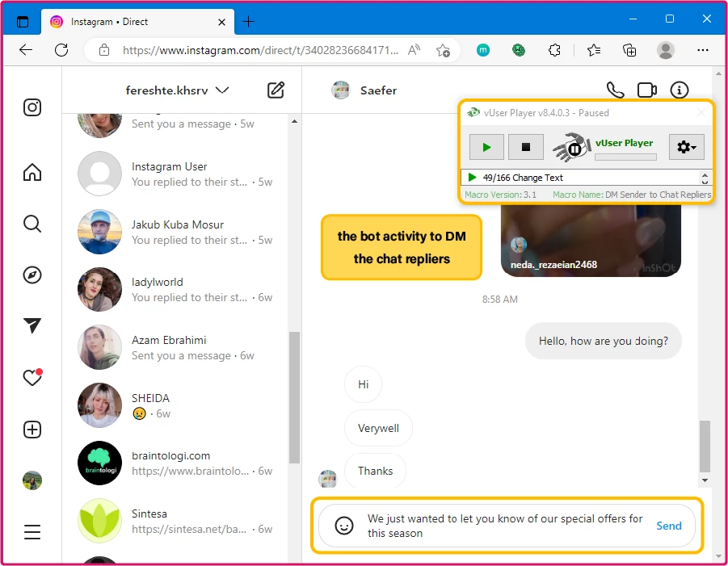The height and width of the screenshot is (566, 728).
Task: Open a new browser tab
Action: (x=249, y=21)
